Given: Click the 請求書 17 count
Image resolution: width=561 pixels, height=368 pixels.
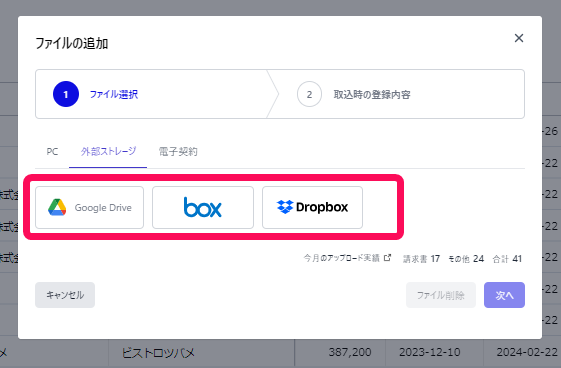Looking at the screenshot, I should [x=421, y=259].
